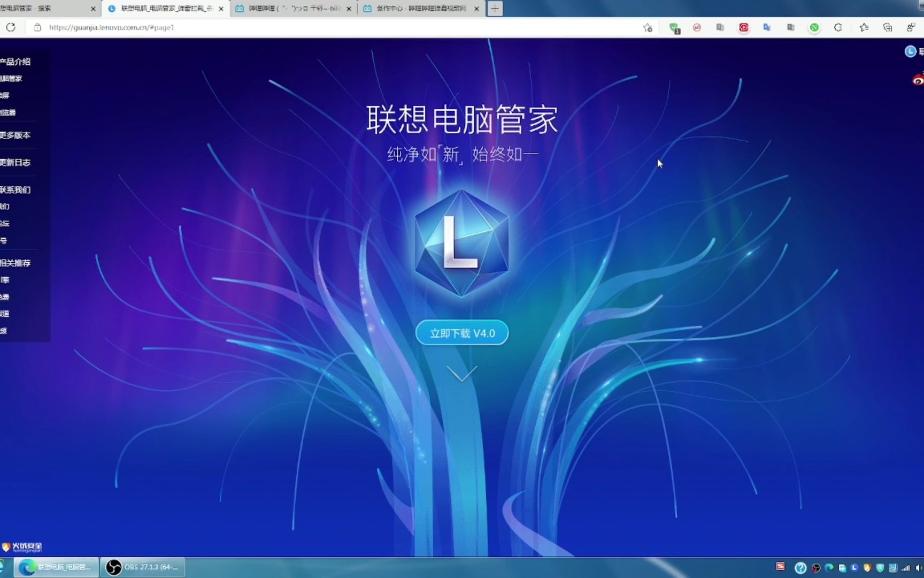This screenshot has height=578, width=924.
Task: Open the Collections icon in the toolbar
Action: [888, 27]
